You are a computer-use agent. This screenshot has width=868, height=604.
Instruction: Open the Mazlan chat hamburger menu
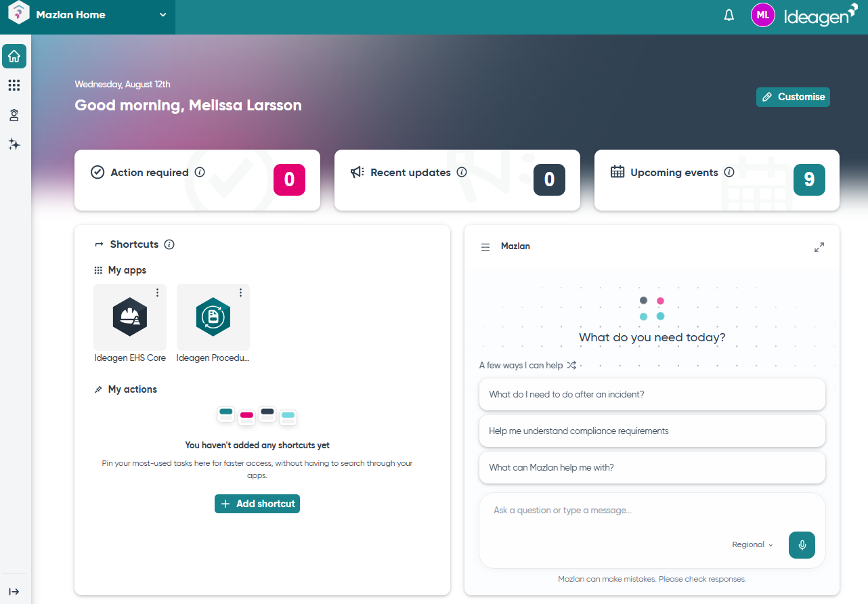485,247
